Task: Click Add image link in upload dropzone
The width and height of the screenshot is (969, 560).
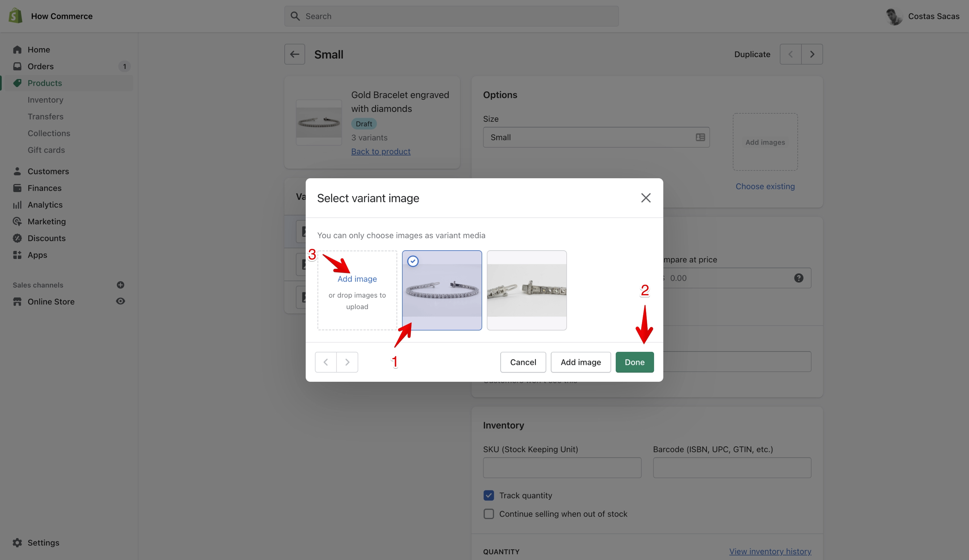Action: coord(357,279)
